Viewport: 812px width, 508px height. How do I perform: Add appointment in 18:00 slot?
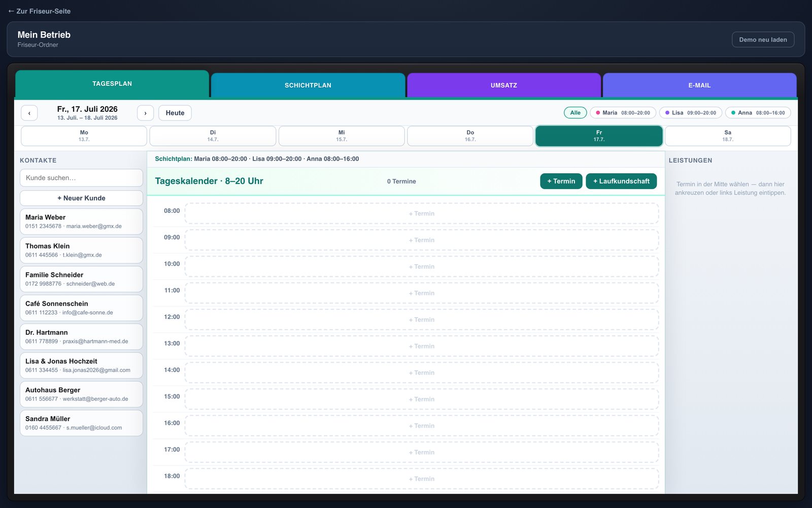(x=422, y=479)
